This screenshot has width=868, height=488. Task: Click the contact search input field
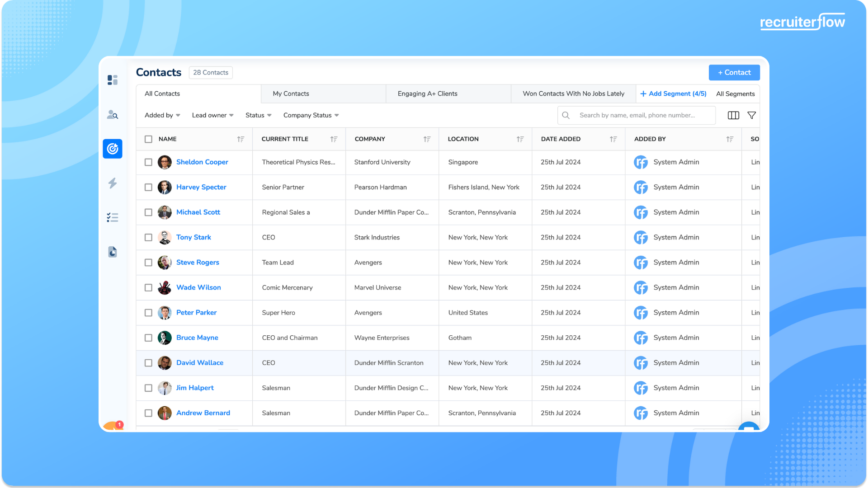637,115
